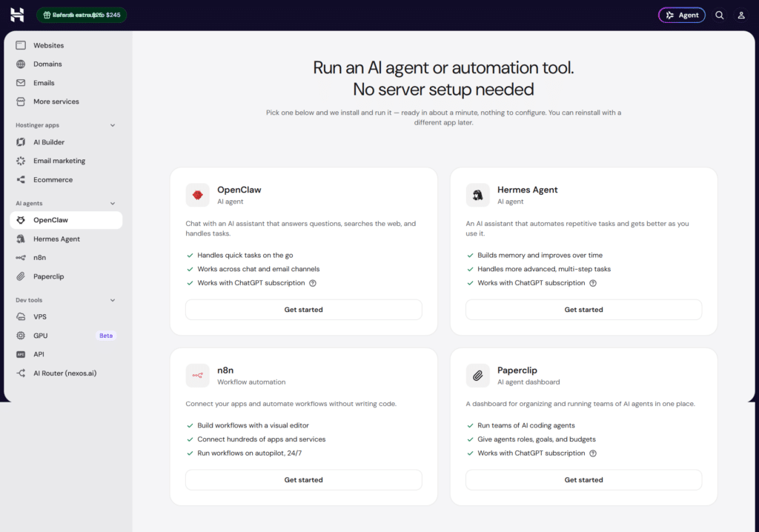Screen dimensions: 759x532
Task: Click 'Workflow automation' subtitle text
Action: 251,382
